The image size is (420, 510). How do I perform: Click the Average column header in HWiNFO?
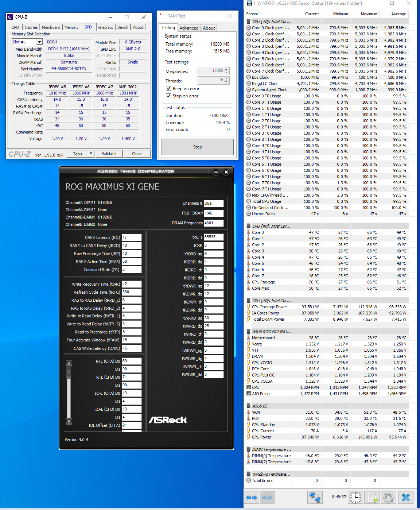pyautogui.click(x=398, y=14)
